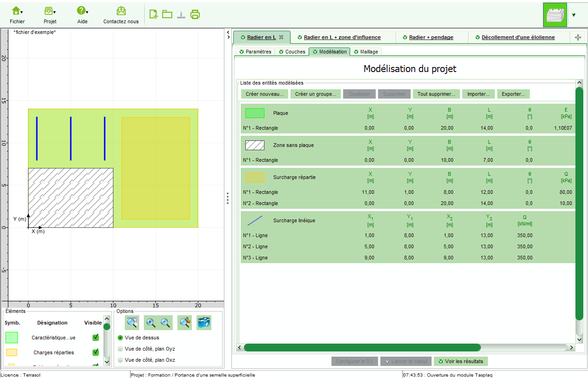
Task: Close the Radier en L tab
Action: pos(281,37)
